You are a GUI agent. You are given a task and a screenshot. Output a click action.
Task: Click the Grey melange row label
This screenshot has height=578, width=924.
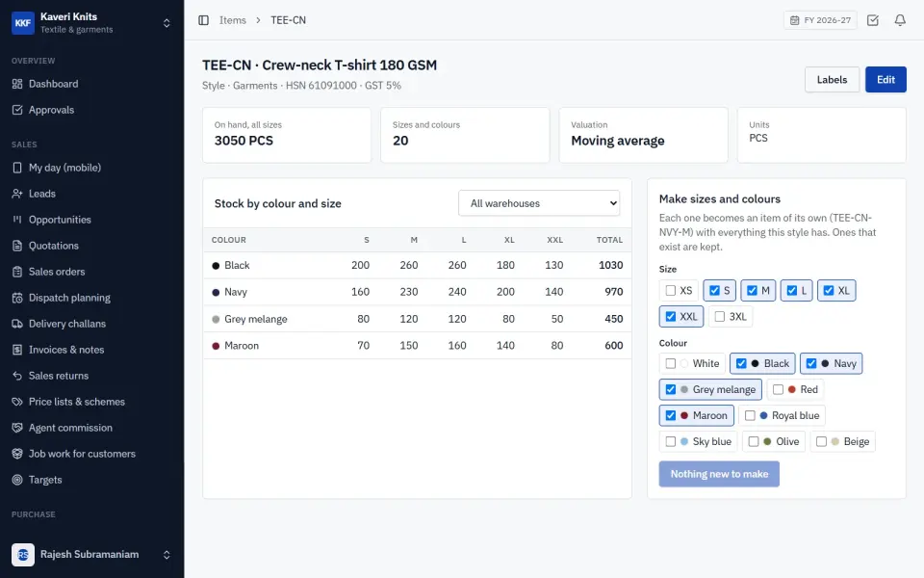click(256, 319)
